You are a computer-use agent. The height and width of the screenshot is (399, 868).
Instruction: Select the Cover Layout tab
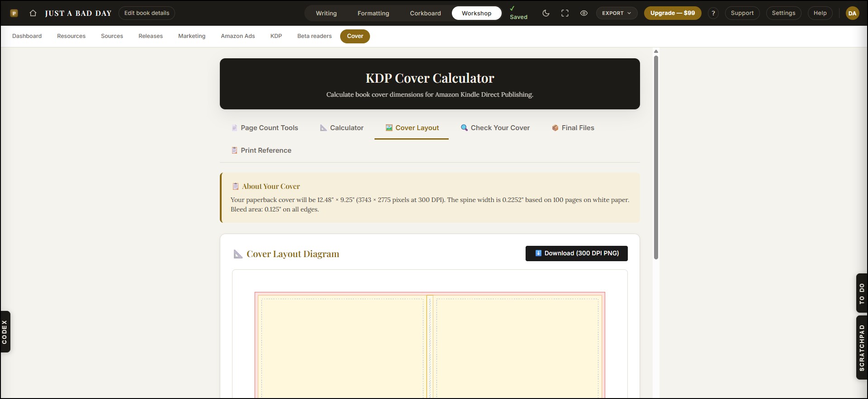click(x=412, y=128)
